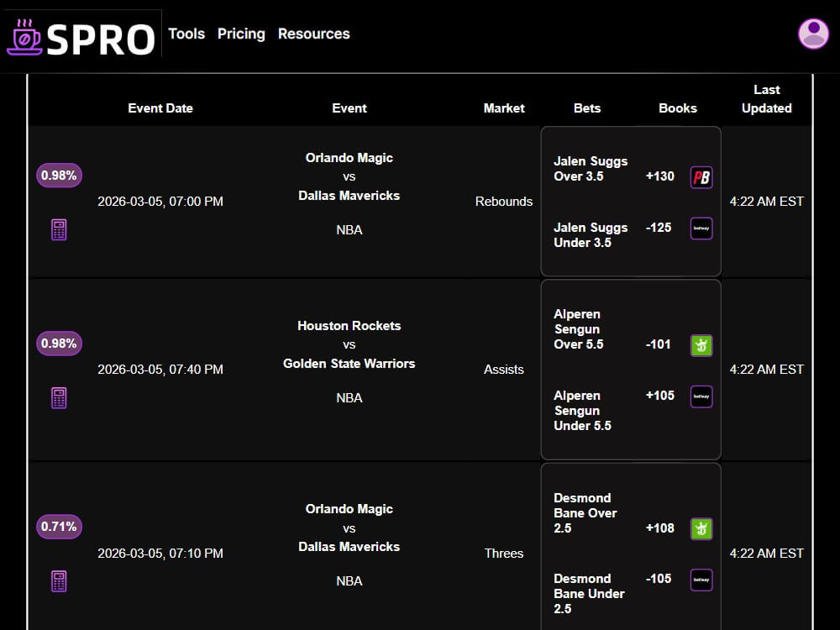The width and height of the screenshot is (840, 630).
Task: Sort by the Event Date column header
Action: click(x=160, y=108)
